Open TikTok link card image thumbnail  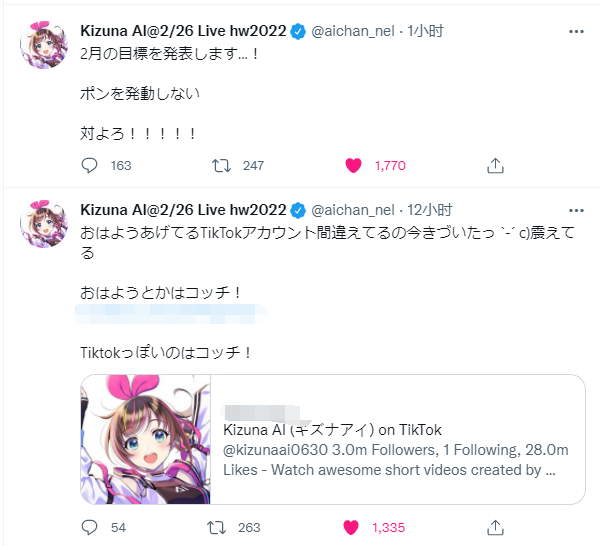[x=145, y=439]
